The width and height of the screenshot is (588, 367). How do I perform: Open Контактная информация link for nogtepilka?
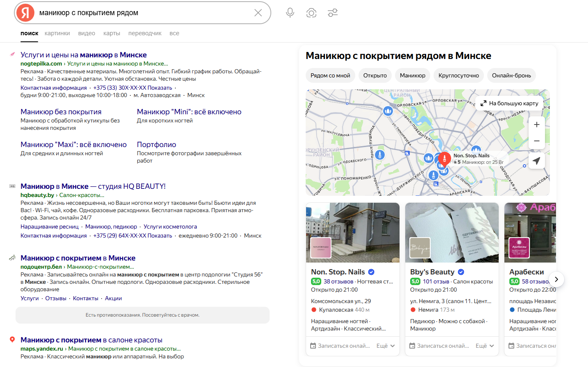coord(54,88)
